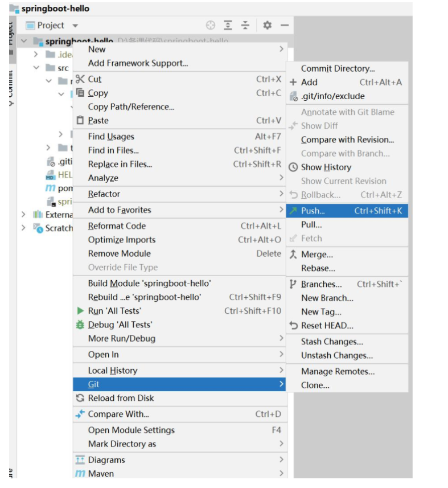Click the plus icon beside Add
Viewport: 448px width, 488px height.
[x=293, y=82]
